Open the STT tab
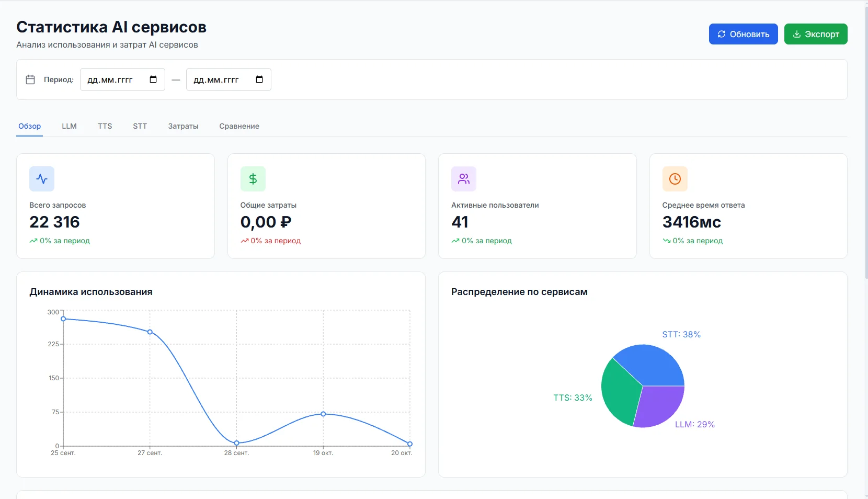Viewport: 868px width, 499px height. (140, 126)
